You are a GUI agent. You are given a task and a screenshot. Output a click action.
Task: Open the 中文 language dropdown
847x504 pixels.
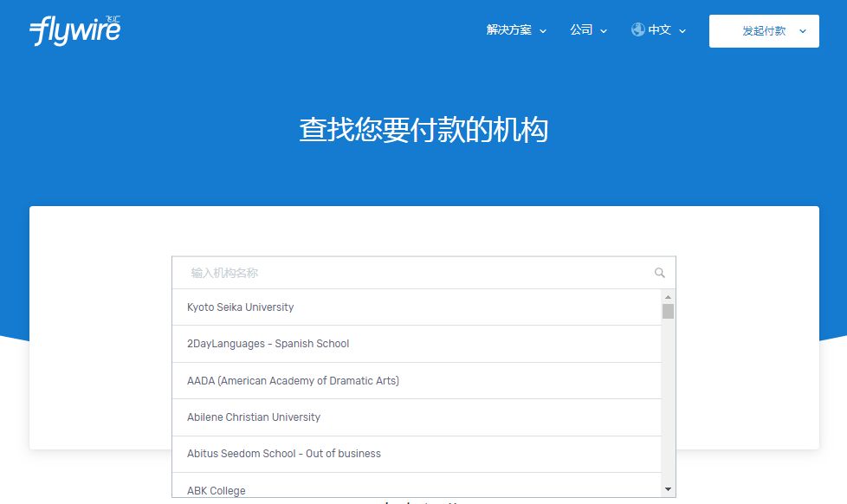658,29
